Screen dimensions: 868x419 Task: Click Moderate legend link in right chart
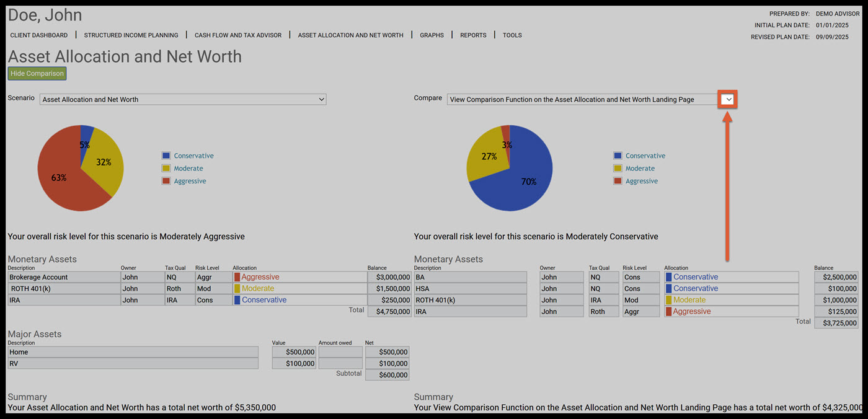pyautogui.click(x=640, y=169)
